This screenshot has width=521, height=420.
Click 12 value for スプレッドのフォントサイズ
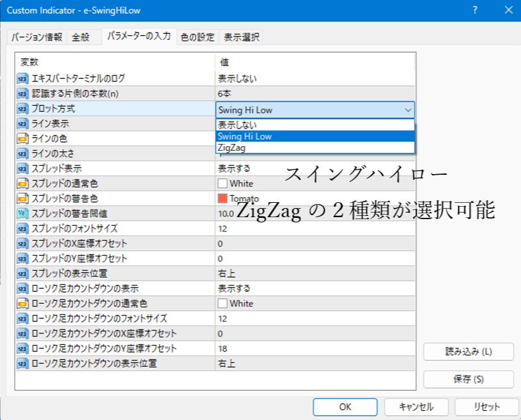pos(315,229)
